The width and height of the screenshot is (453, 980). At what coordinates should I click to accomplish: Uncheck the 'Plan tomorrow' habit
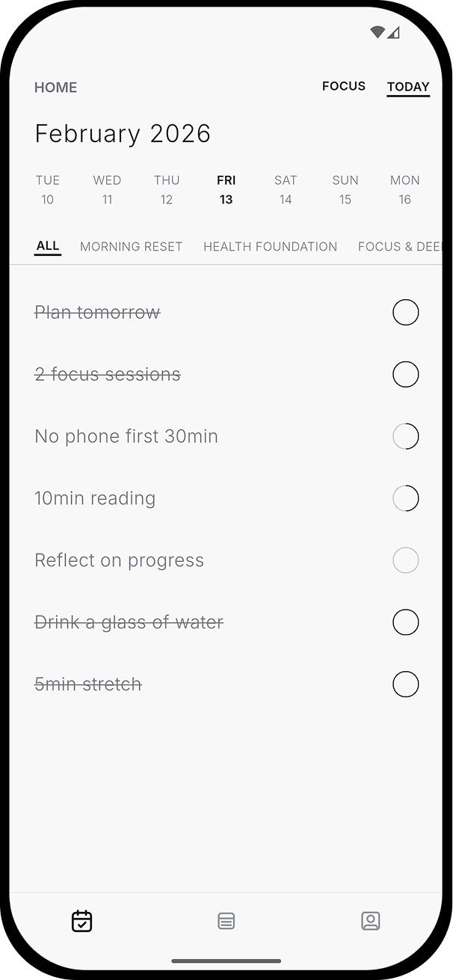pyautogui.click(x=406, y=312)
